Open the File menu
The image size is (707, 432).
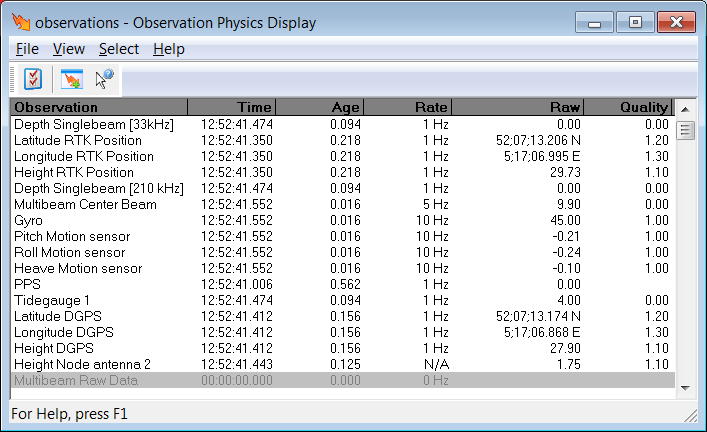coord(27,49)
